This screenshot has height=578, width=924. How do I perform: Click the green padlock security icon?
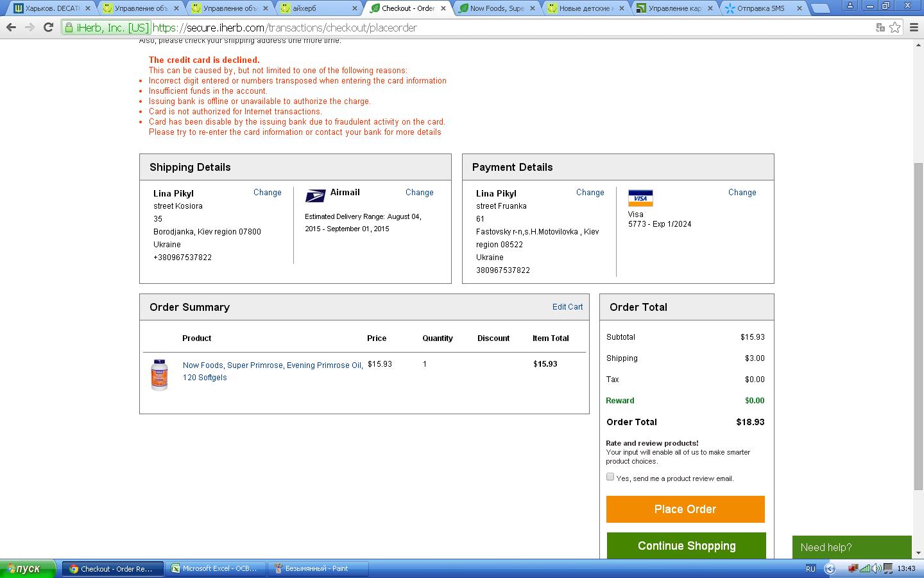pos(69,28)
